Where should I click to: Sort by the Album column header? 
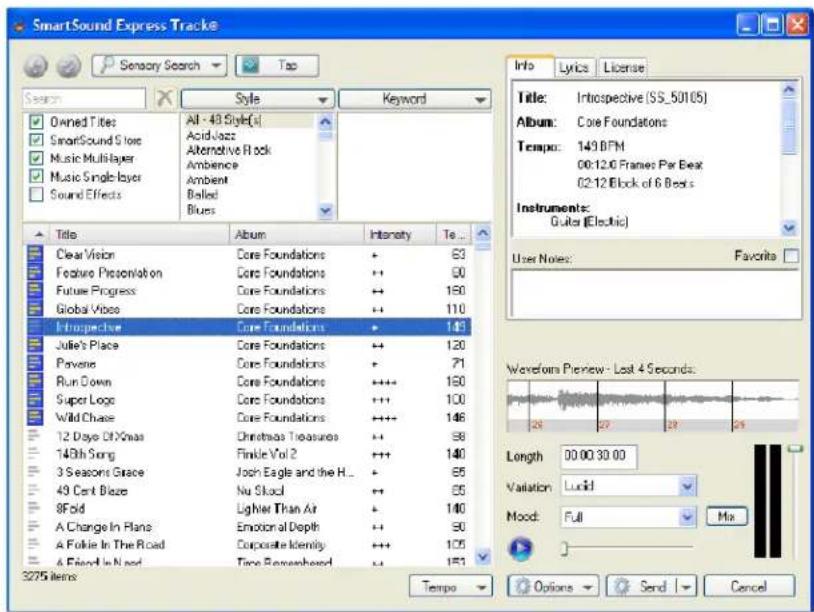point(296,235)
